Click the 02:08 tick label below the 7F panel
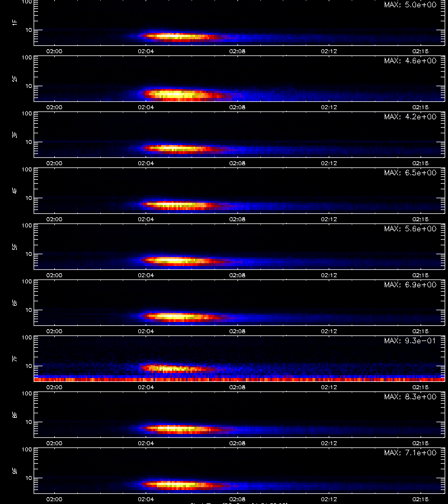448x504 pixels. [x=237, y=387]
